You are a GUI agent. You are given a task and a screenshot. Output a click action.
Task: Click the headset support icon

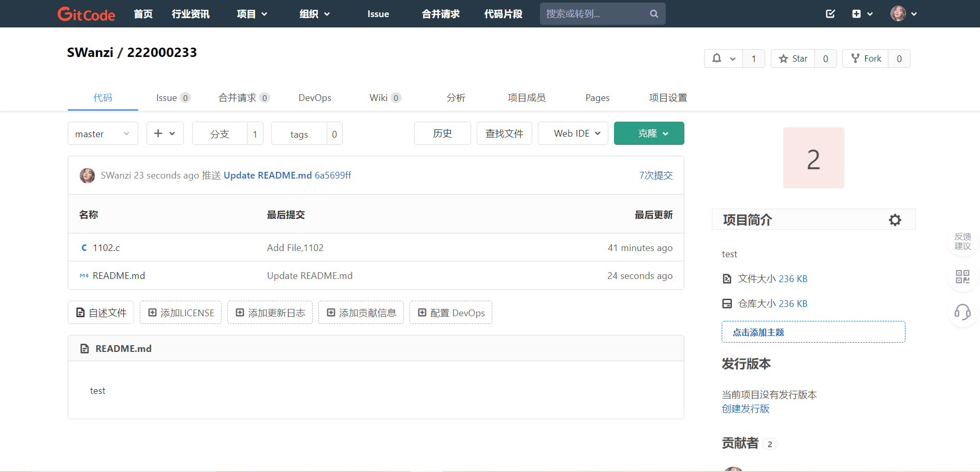[962, 312]
